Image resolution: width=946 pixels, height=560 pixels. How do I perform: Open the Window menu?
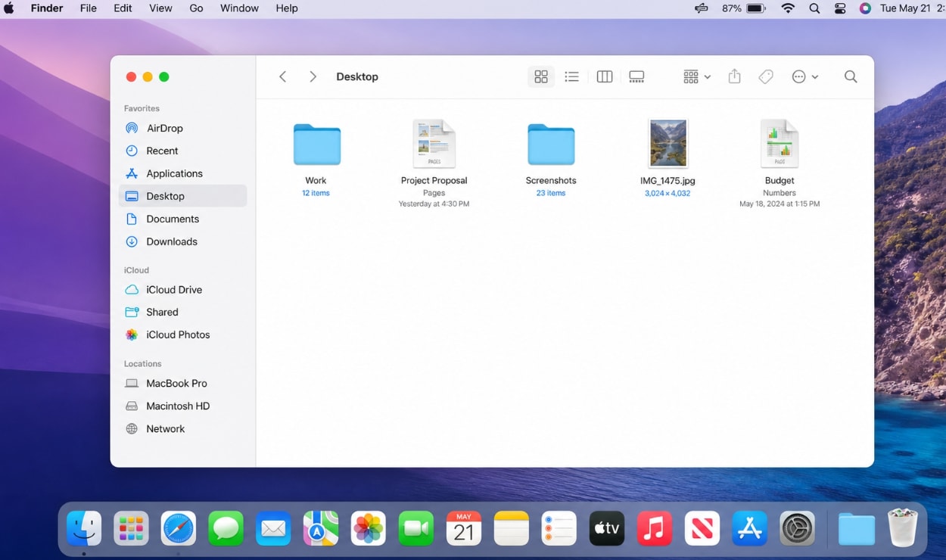pos(239,8)
